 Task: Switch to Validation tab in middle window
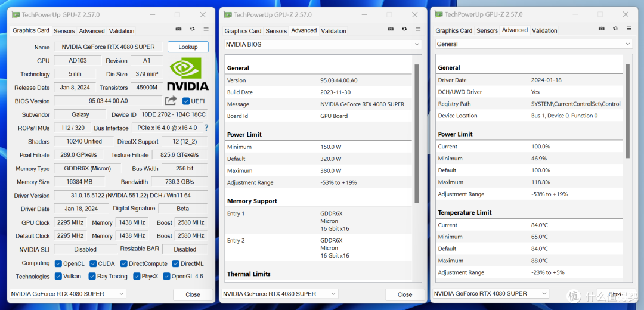click(333, 31)
